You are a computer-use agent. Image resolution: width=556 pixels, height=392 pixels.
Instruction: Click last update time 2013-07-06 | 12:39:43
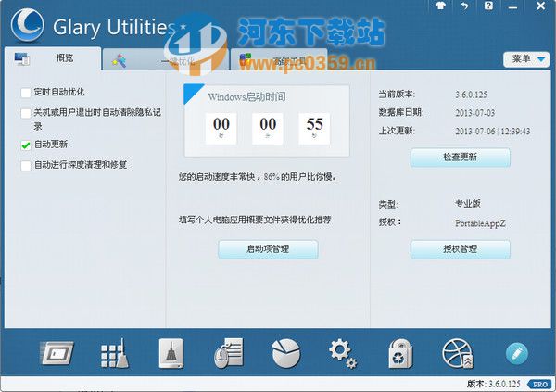[x=493, y=132]
